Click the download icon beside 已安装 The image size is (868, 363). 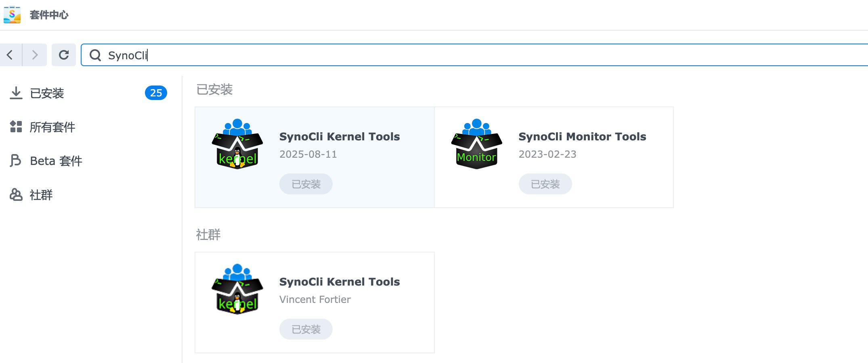(x=16, y=93)
